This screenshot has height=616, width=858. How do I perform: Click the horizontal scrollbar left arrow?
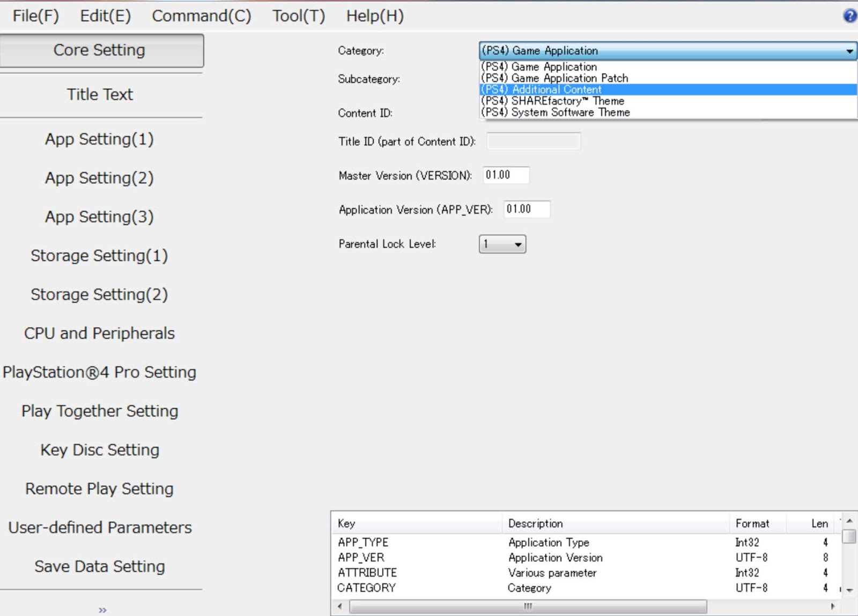point(339,606)
